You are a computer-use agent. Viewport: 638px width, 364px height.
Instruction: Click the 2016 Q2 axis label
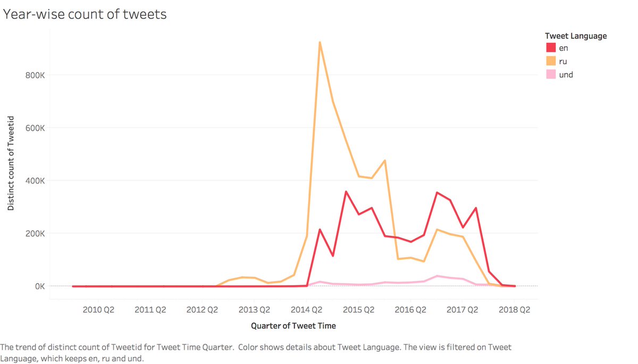[411, 310]
